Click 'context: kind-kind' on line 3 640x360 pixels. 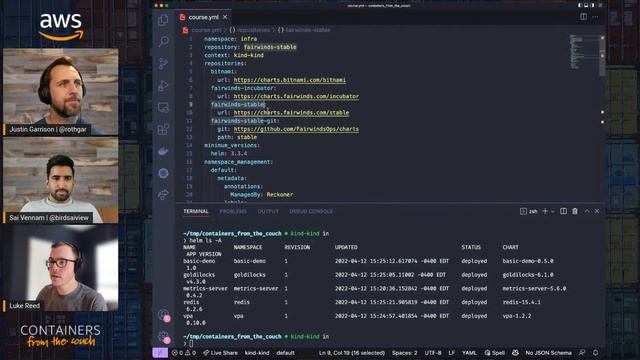click(234, 56)
